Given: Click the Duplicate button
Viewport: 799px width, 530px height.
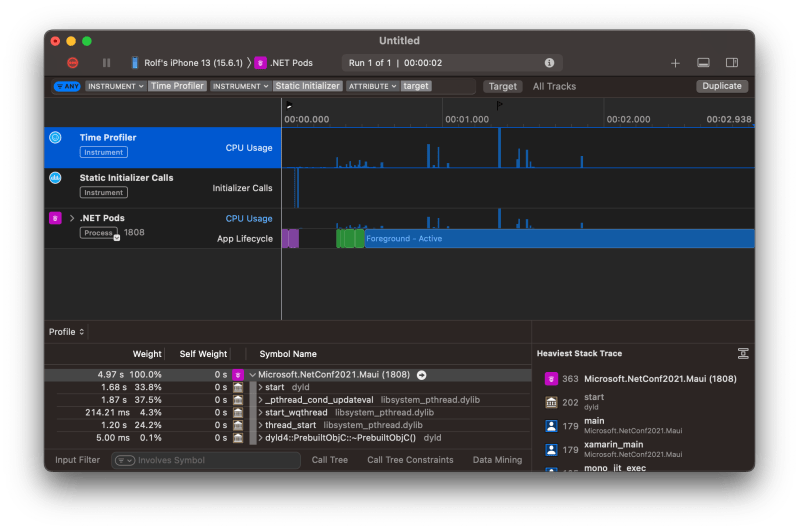Looking at the screenshot, I should [722, 86].
